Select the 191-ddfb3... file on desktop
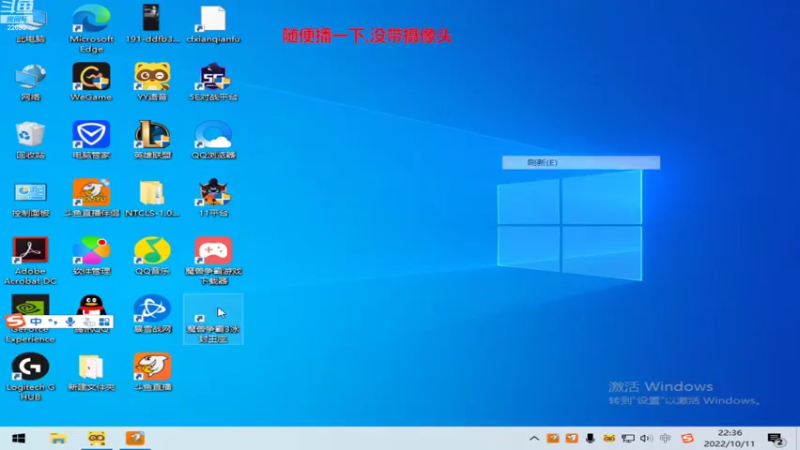 [152, 23]
